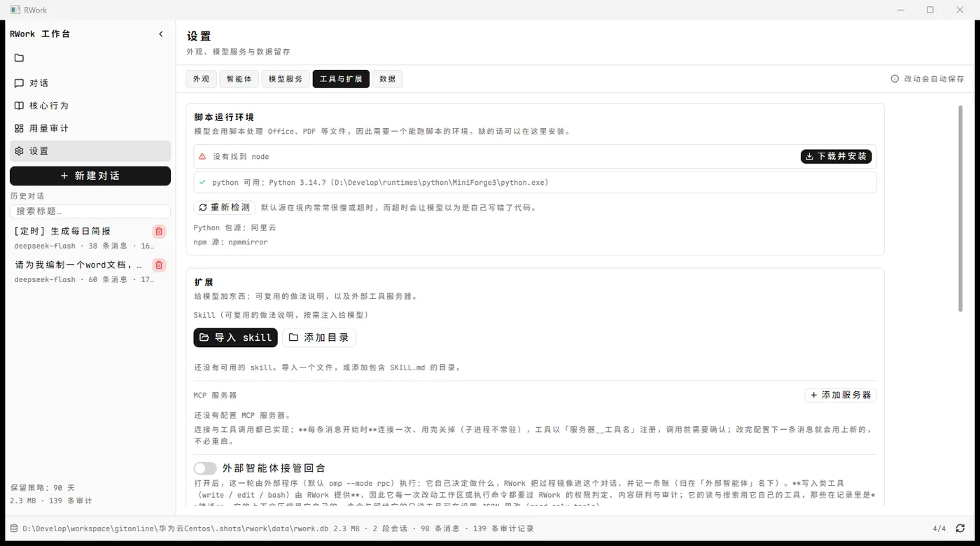Click the 保留策略：90 天 text
The width and height of the screenshot is (980, 546).
click(43, 488)
